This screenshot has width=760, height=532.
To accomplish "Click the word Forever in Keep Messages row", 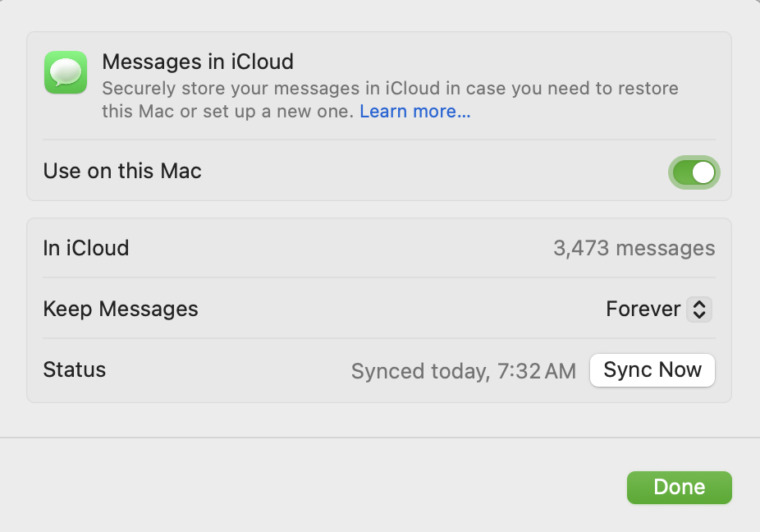I will [x=643, y=310].
